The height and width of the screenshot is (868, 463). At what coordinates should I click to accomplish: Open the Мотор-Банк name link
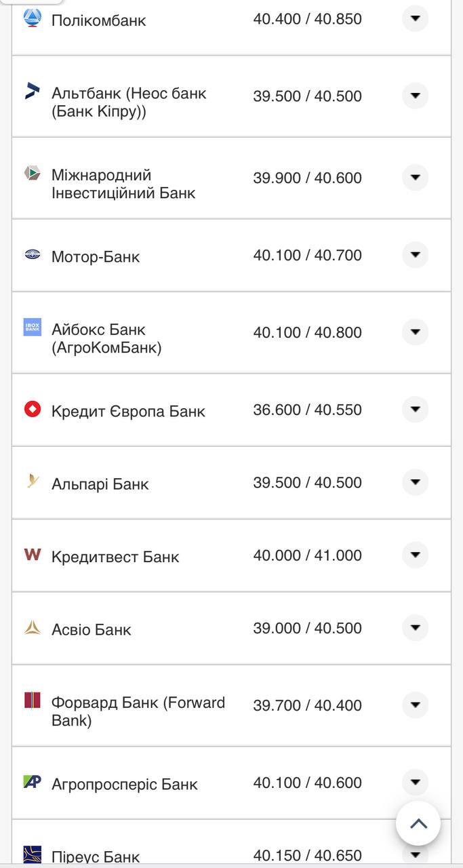tap(96, 256)
